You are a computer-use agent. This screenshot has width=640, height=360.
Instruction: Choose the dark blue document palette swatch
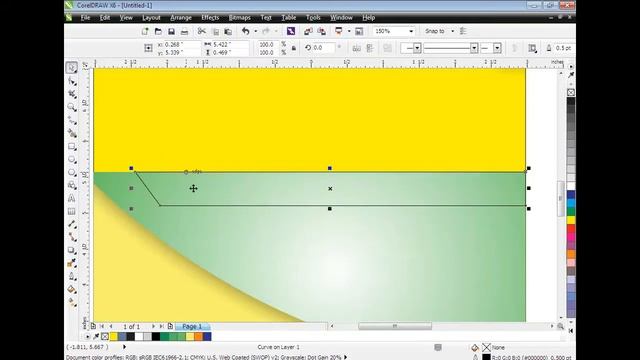click(207, 337)
